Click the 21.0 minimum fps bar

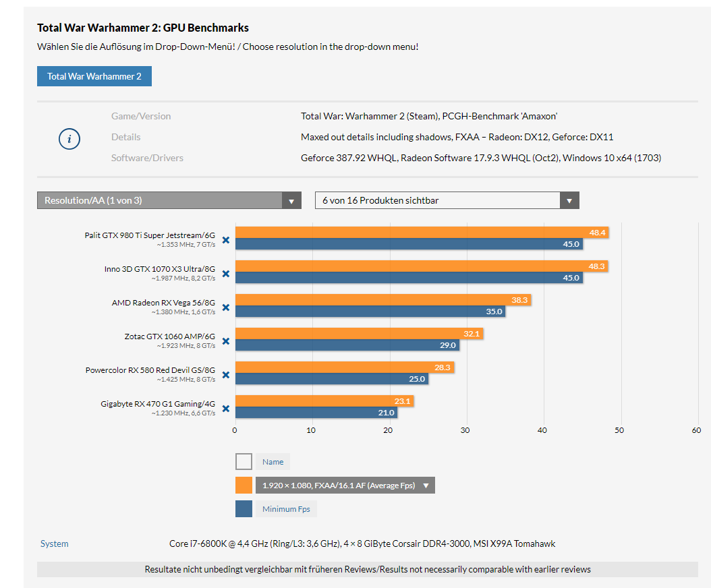(x=316, y=413)
